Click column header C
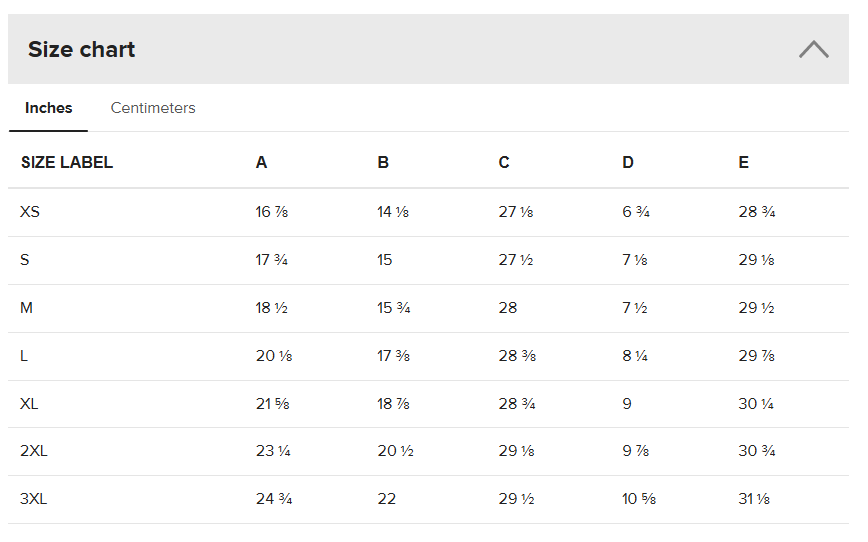Image resolution: width=868 pixels, height=542 pixels. tap(504, 162)
